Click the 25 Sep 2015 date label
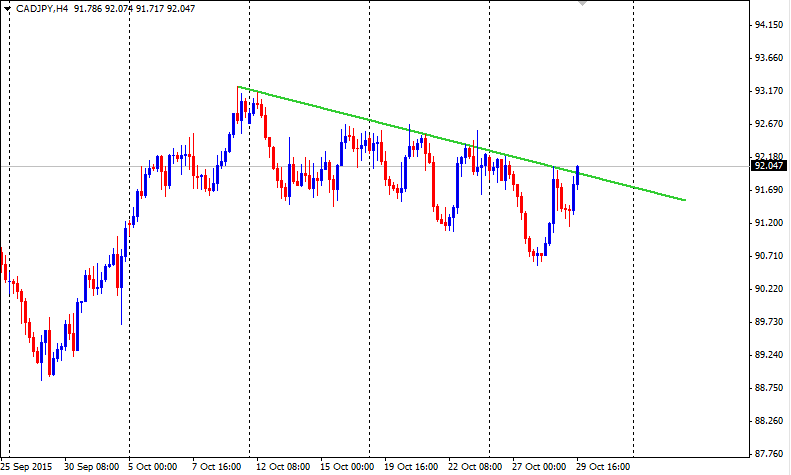Viewport: 791px width, 475px height. click(x=26, y=466)
